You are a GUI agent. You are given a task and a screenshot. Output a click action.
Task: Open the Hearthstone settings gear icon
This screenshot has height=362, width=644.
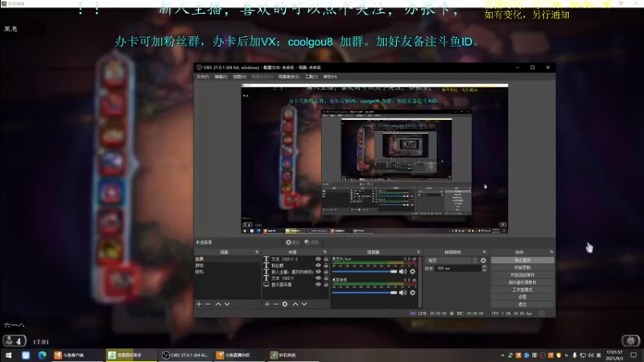click(x=630, y=340)
